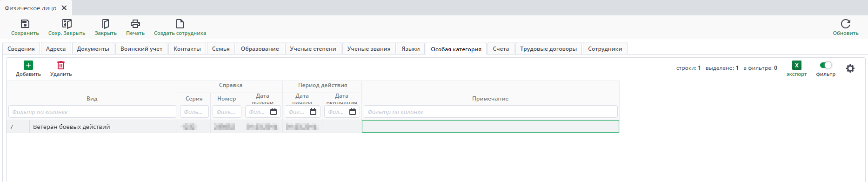Click the Сохр. Закрыть toolbar icon

tap(67, 24)
